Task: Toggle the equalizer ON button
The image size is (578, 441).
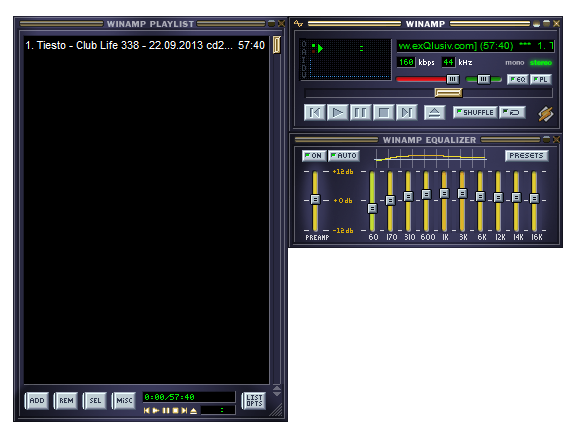Action: 313,156
